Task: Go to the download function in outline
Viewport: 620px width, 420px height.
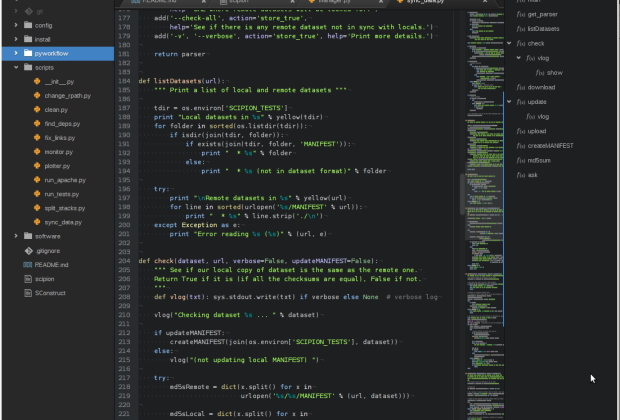Action: (x=541, y=87)
